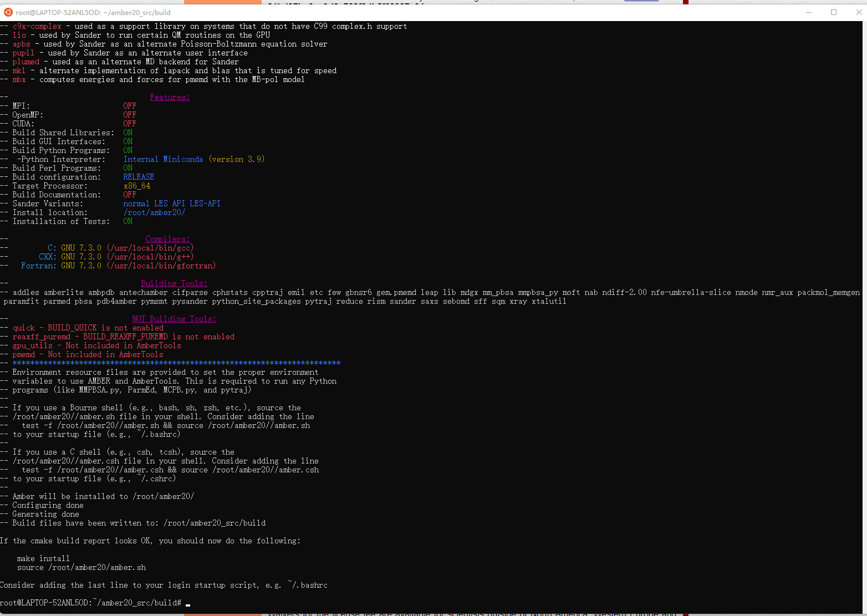The height and width of the screenshot is (616, 867).
Task: Click the red 'reaxff_puremd' tool name
Action: tap(42, 337)
